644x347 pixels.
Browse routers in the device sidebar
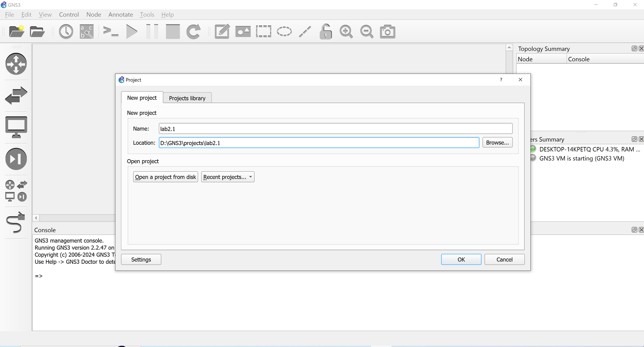coord(16,64)
